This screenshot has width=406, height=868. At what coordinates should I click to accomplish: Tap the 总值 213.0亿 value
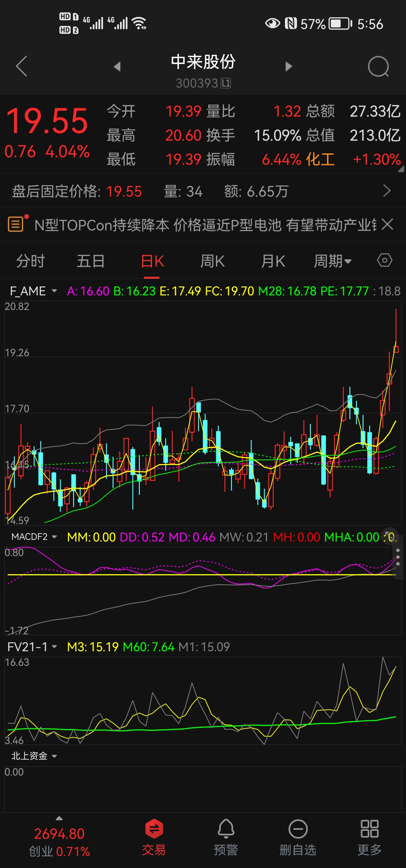375,135
